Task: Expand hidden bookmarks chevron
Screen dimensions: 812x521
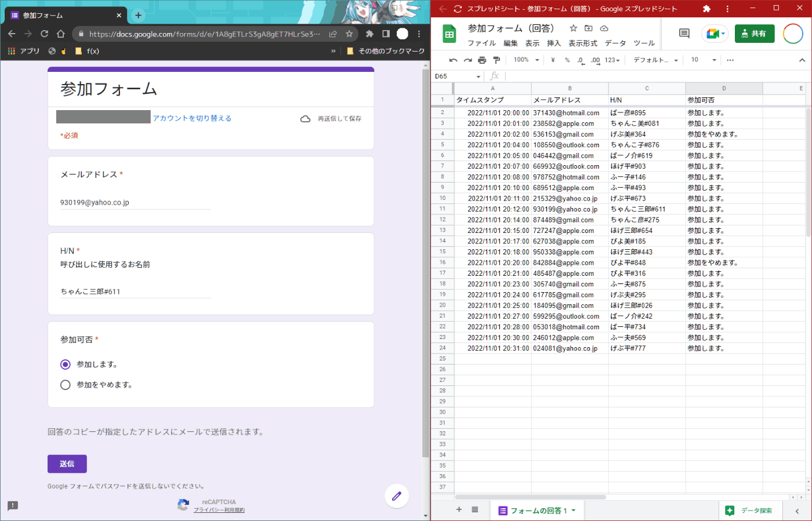Action: pyautogui.click(x=333, y=51)
